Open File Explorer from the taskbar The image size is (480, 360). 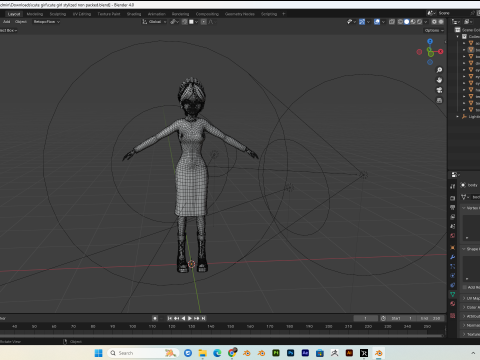(x=202, y=353)
